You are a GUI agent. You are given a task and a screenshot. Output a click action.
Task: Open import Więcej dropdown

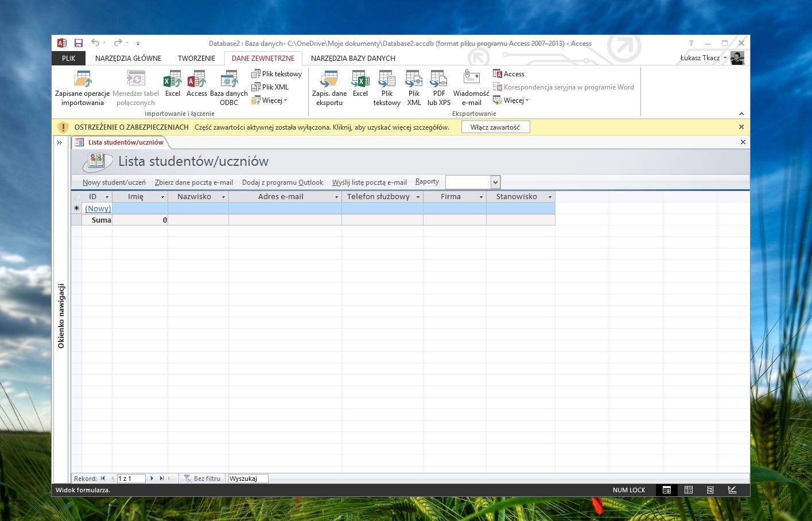click(269, 100)
